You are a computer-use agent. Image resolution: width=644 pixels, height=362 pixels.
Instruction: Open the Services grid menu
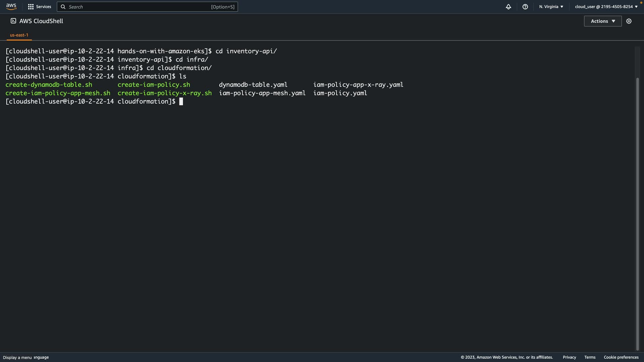coord(31,7)
